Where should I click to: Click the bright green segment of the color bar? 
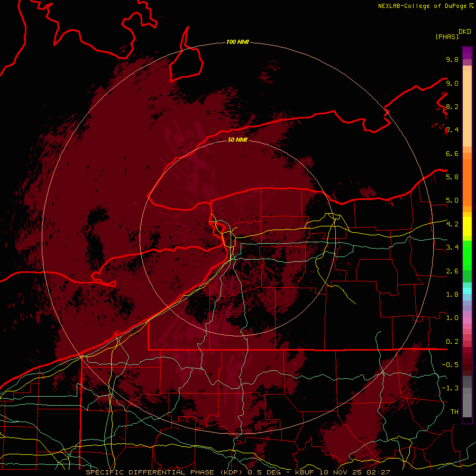[x=467, y=255]
